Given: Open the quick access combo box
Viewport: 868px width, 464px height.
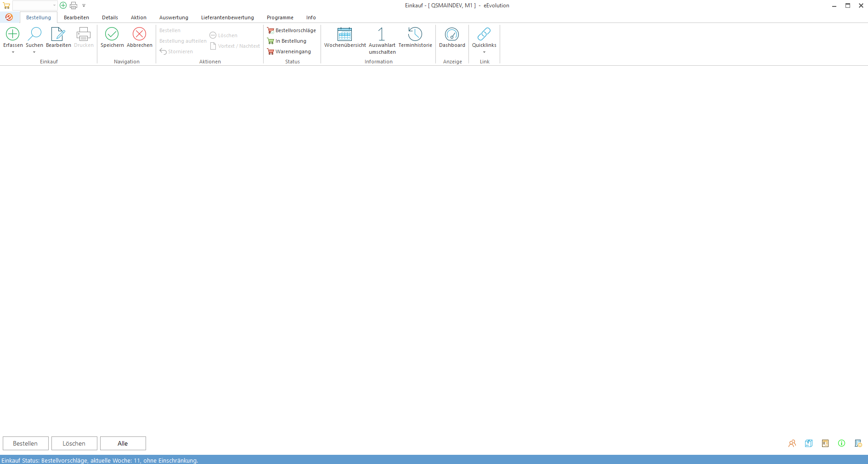Looking at the screenshot, I should (x=35, y=6).
